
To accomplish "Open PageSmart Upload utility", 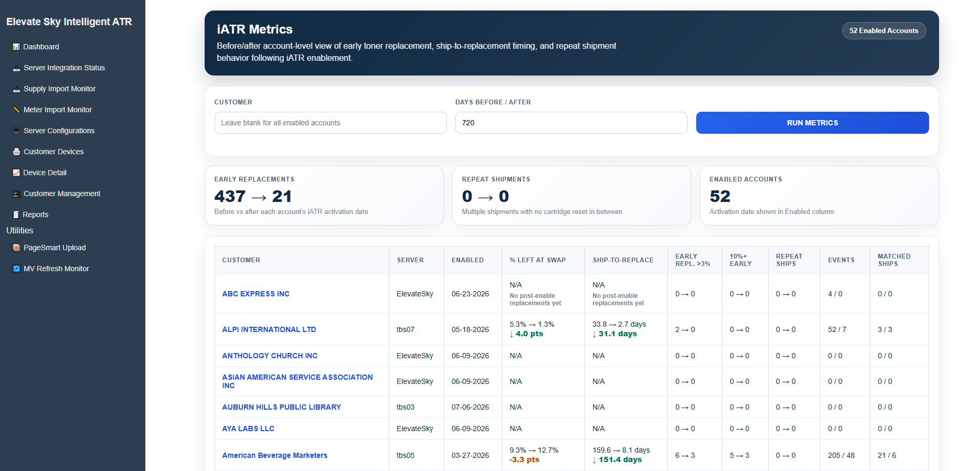I will click(x=55, y=248).
